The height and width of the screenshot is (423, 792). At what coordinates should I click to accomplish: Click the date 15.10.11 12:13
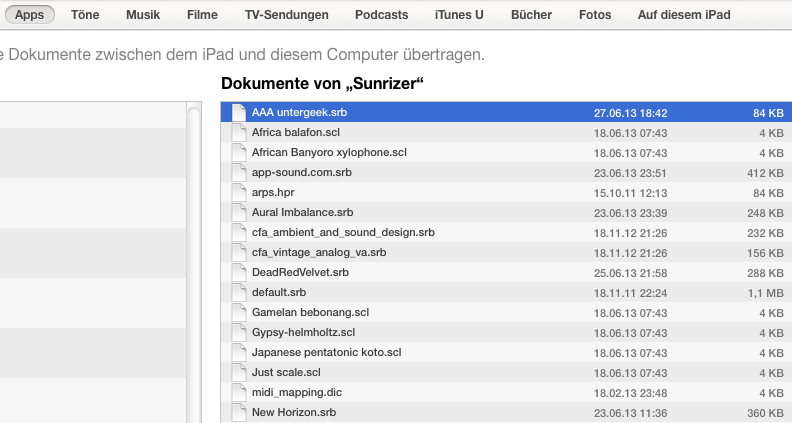click(630, 193)
